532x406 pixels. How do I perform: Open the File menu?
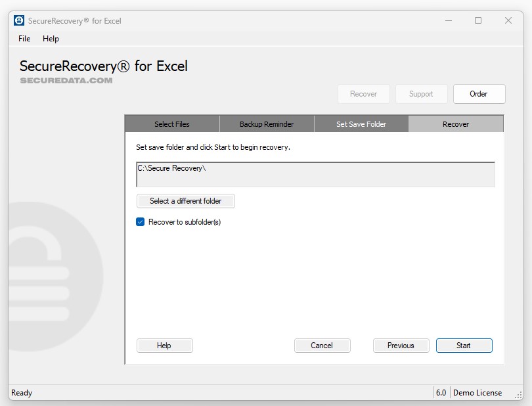24,39
